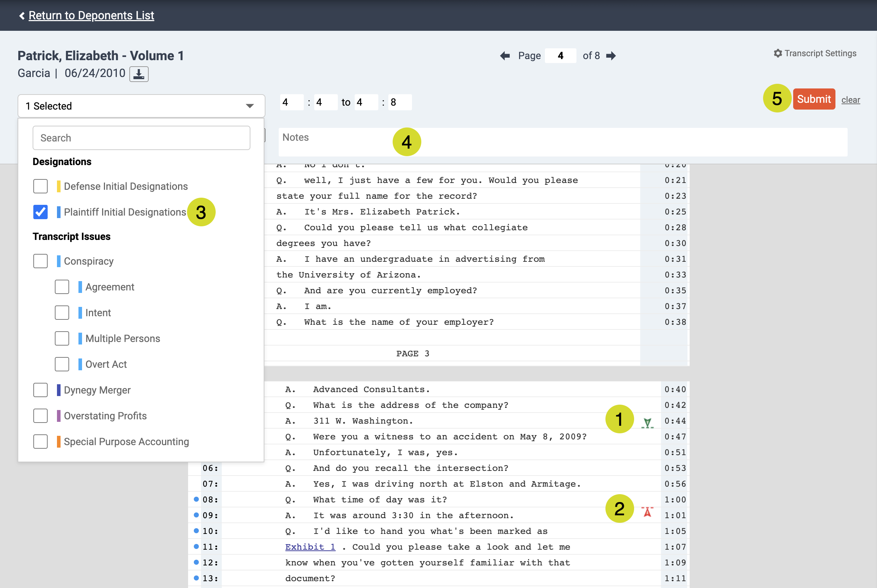The width and height of the screenshot is (877, 588).
Task: Click the Search field in the dropdown
Action: 141,138
